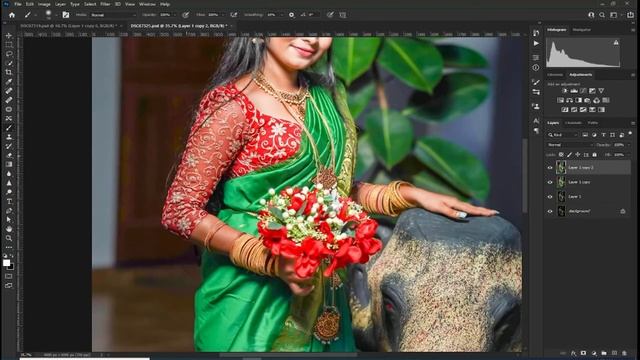Open the brush Opacity dropdown arrow
640x360 pixels.
coord(175,15)
